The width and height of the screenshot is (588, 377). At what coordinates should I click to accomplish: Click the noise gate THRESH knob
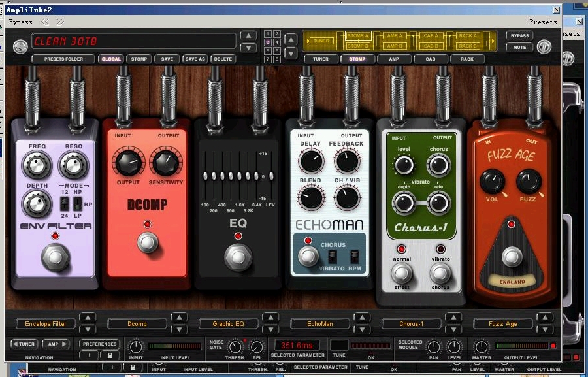click(235, 347)
